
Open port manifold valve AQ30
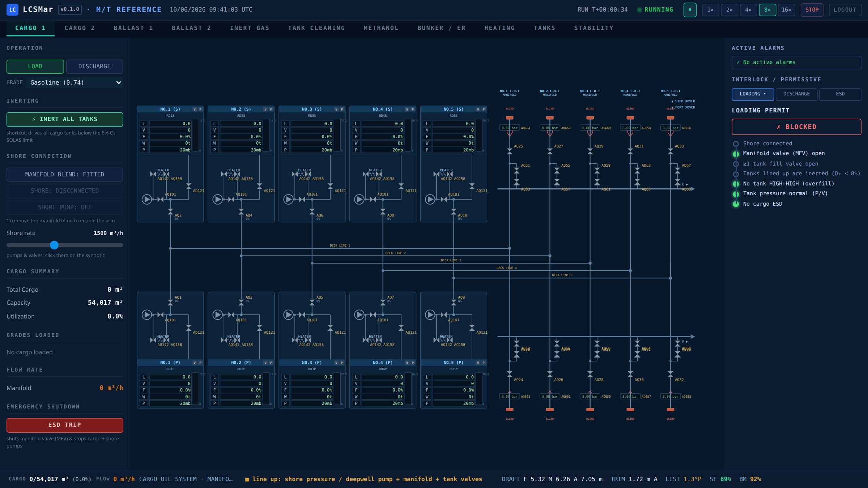(x=630, y=374)
